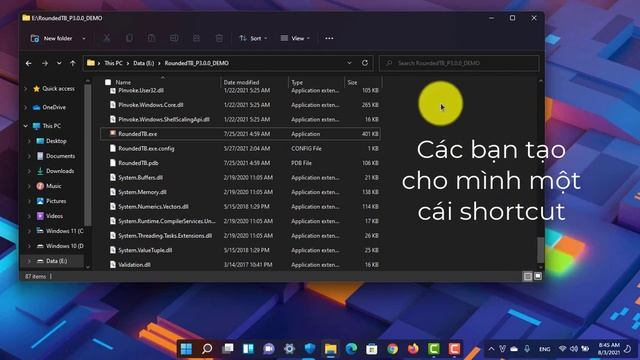Expand Quick access in navigation pane

(26, 89)
